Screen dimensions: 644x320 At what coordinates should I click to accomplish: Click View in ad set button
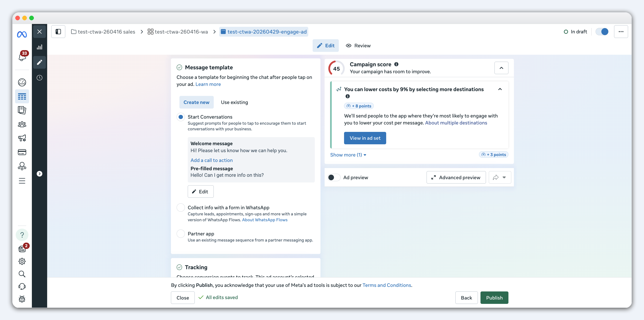tap(365, 138)
